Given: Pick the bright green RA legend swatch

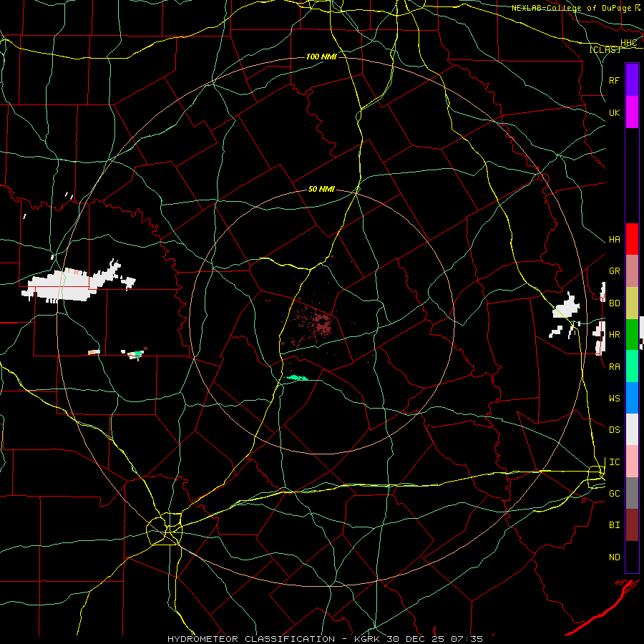Looking at the screenshot, I should 632,366.
